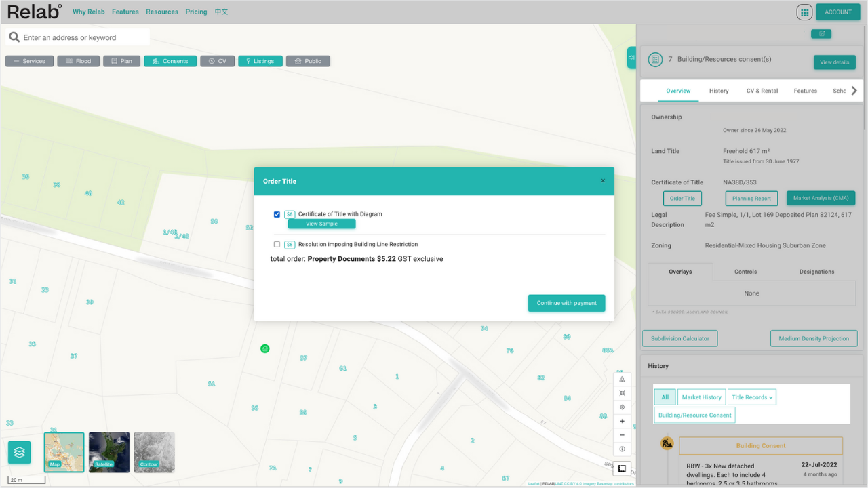The image size is (868, 488).
Task: Select the Pricing menu item
Action: pos(196,12)
